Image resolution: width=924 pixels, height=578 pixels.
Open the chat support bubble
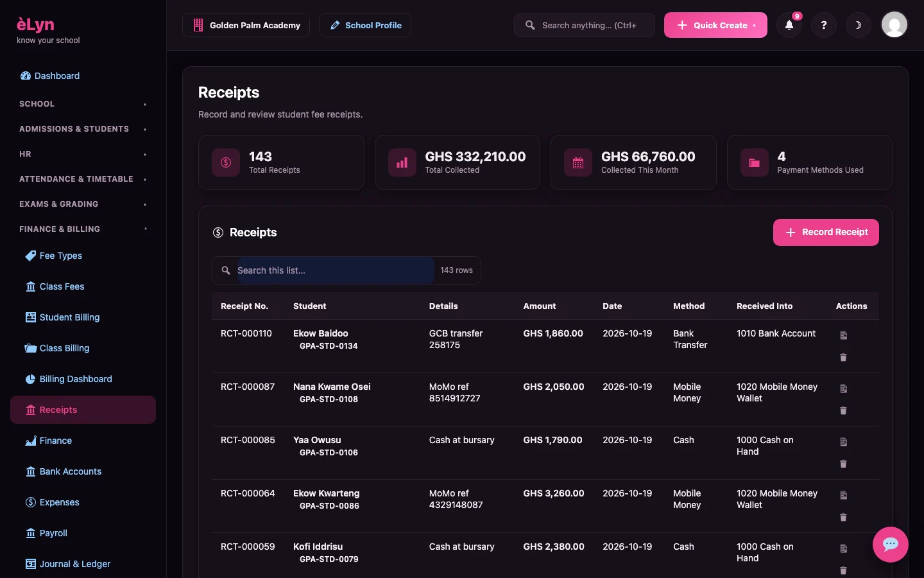click(x=891, y=545)
